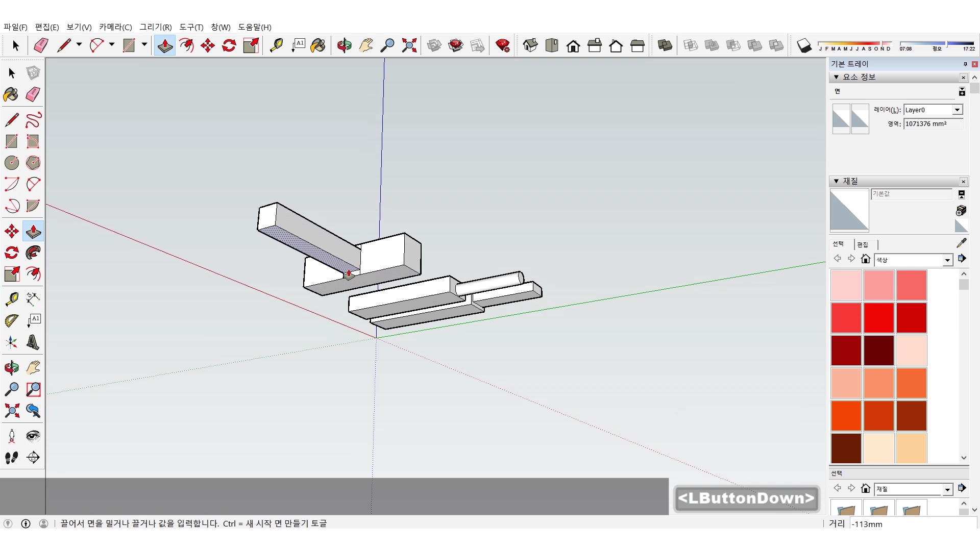Screen dimensions: 980x551
Task: Pick the bright red color swatch
Action: (878, 317)
